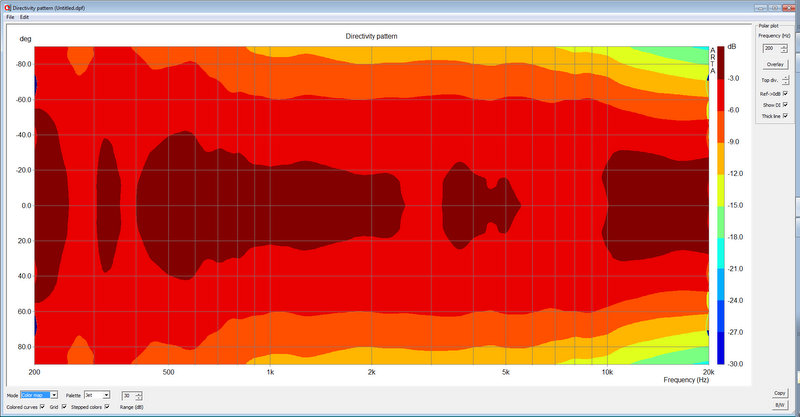Viewport: 800px width, 417px height.
Task: Open the Edit menu
Action: pos(25,17)
